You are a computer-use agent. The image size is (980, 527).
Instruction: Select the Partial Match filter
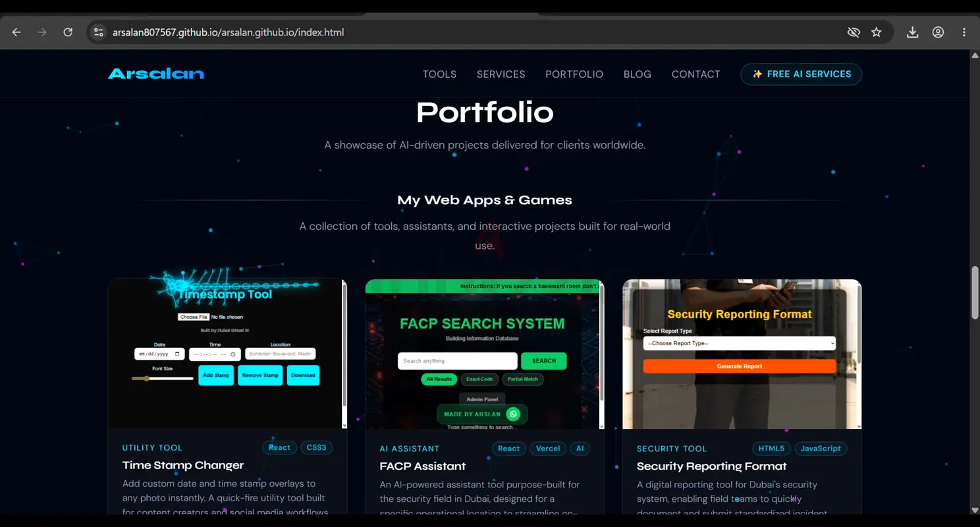(x=523, y=379)
